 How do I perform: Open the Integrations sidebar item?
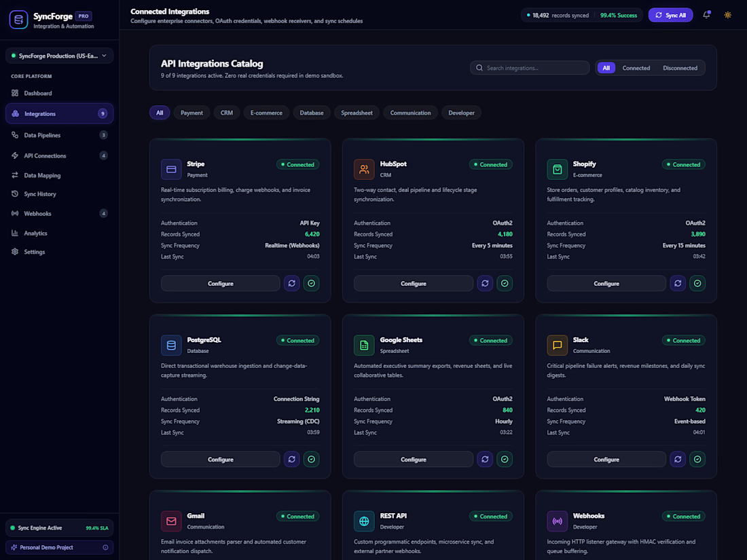pyautogui.click(x=60, y=114)
